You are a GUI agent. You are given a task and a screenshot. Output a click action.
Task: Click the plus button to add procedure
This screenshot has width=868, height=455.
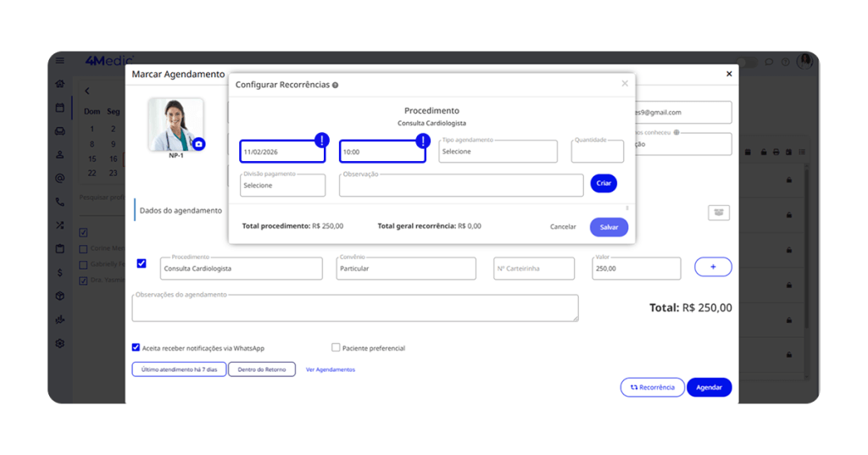pos(713,267)
